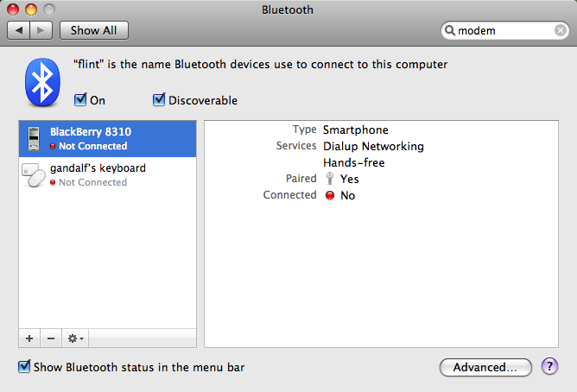Click the red Connected status indicator
Image resolution: width=577 pixels, height=392 pixels.
[330, 195]
